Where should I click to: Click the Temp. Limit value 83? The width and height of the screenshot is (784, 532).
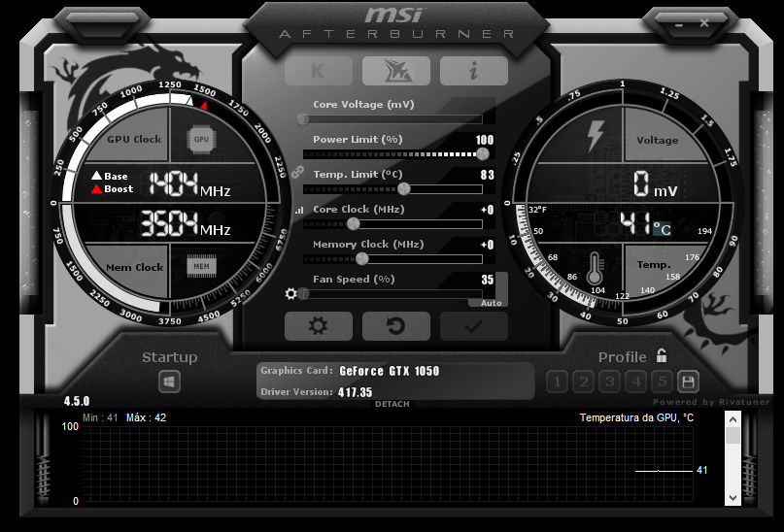pos(488,175)
